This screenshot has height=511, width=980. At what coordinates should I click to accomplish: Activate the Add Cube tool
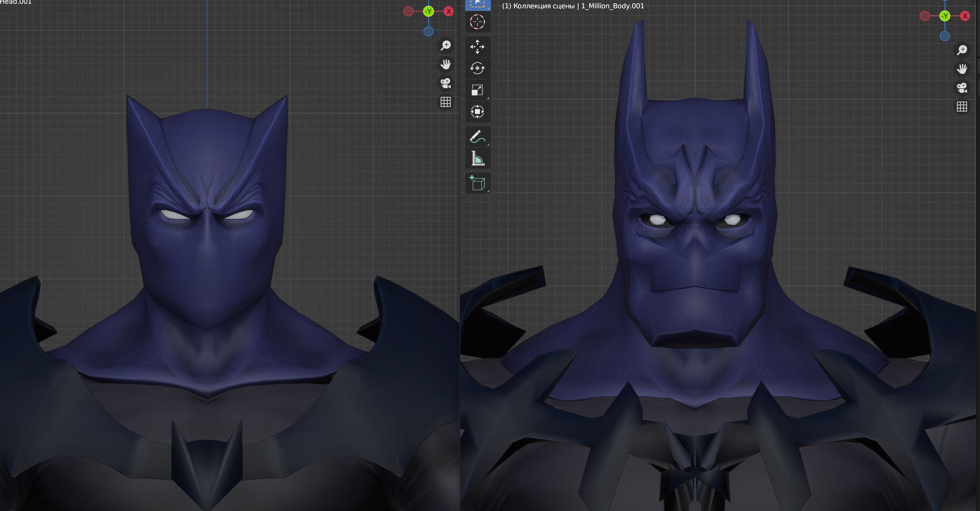tap(478, 183)
